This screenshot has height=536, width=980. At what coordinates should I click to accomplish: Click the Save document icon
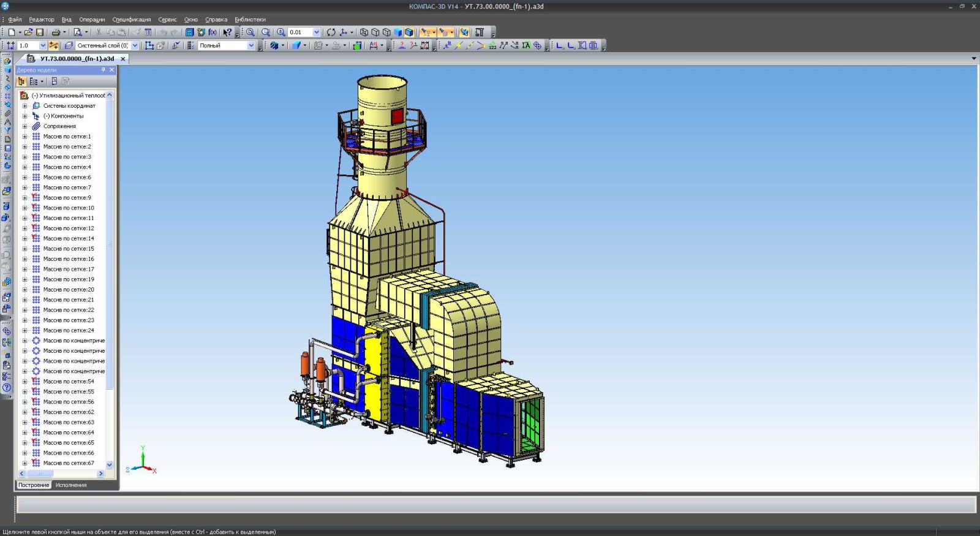[x=40, y=32]
